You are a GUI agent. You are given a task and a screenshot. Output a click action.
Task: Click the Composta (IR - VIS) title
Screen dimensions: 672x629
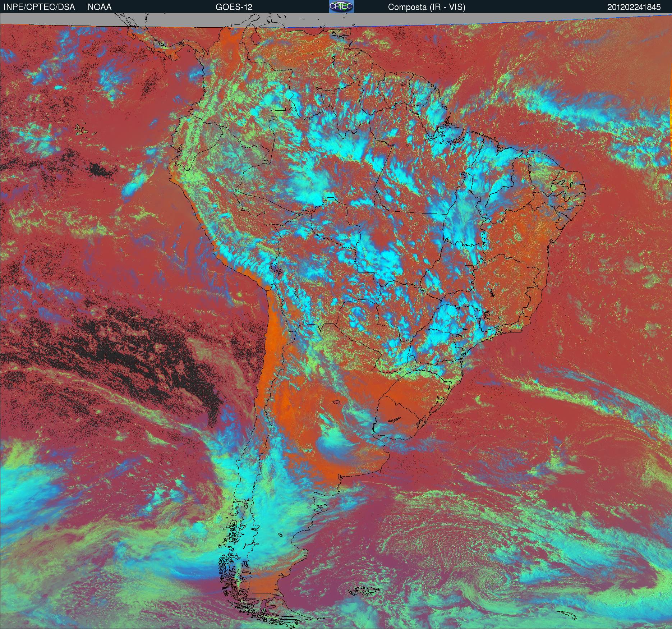click(x=427, y=7)
